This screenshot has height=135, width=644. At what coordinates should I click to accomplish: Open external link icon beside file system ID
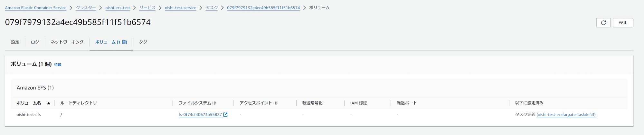pos(225,115)
